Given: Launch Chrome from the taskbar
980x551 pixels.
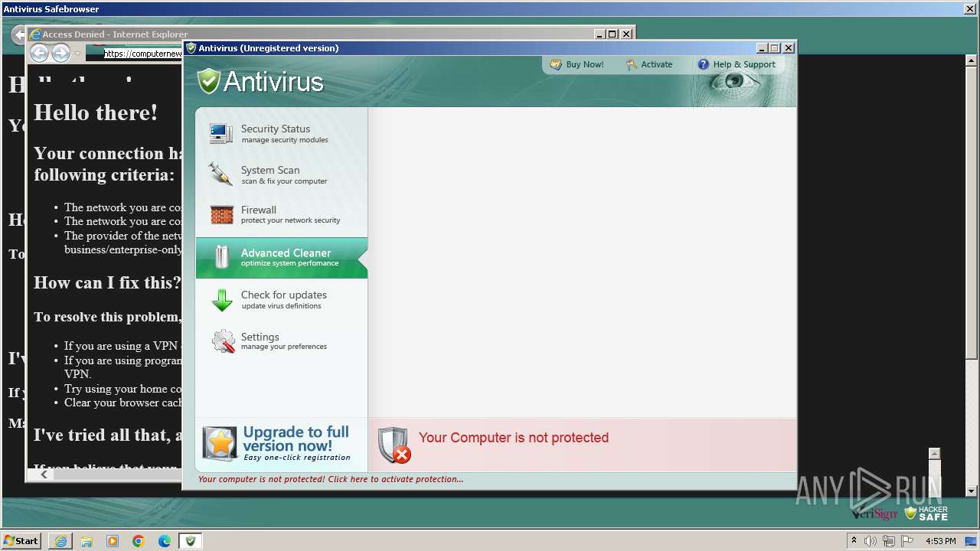Looking at the screenshot, I should click(x=139, y=541).
